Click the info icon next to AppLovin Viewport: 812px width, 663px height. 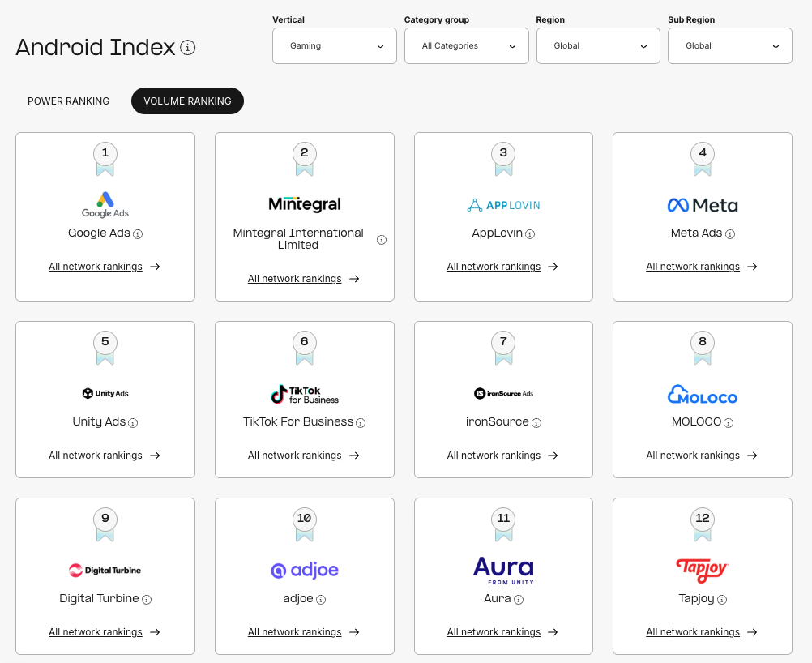[530, 234]
